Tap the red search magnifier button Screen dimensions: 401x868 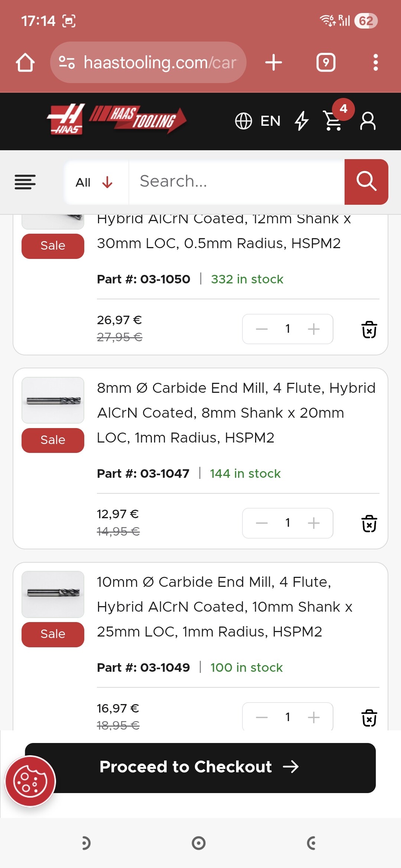(366, 182)
